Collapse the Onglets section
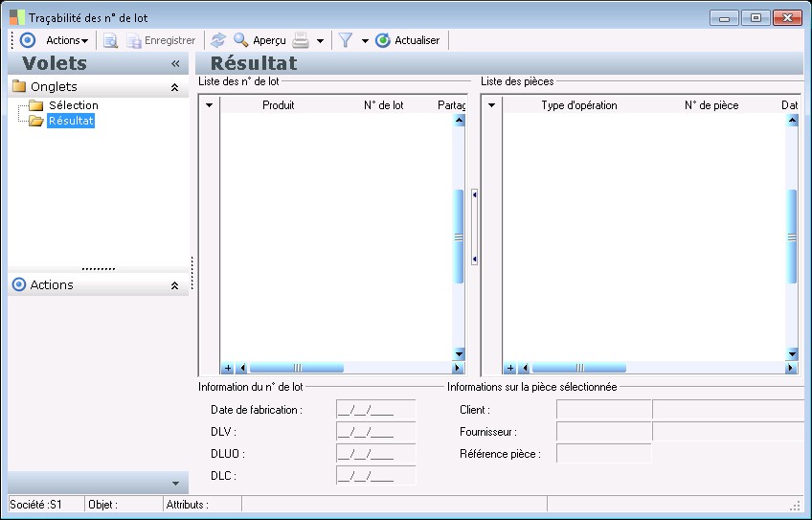 point(174,87)
